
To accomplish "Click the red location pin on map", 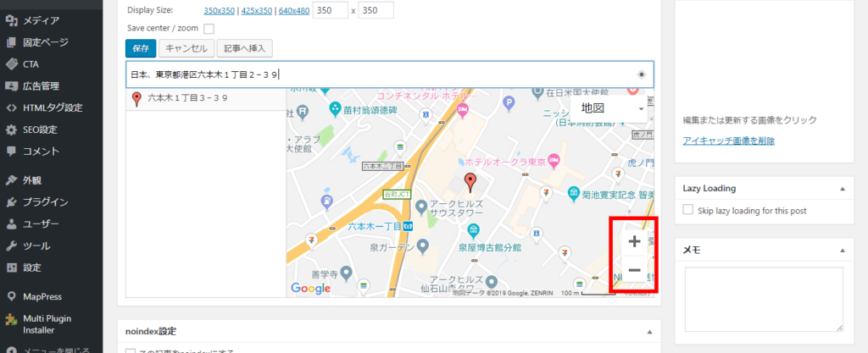I will click(470, 180).
